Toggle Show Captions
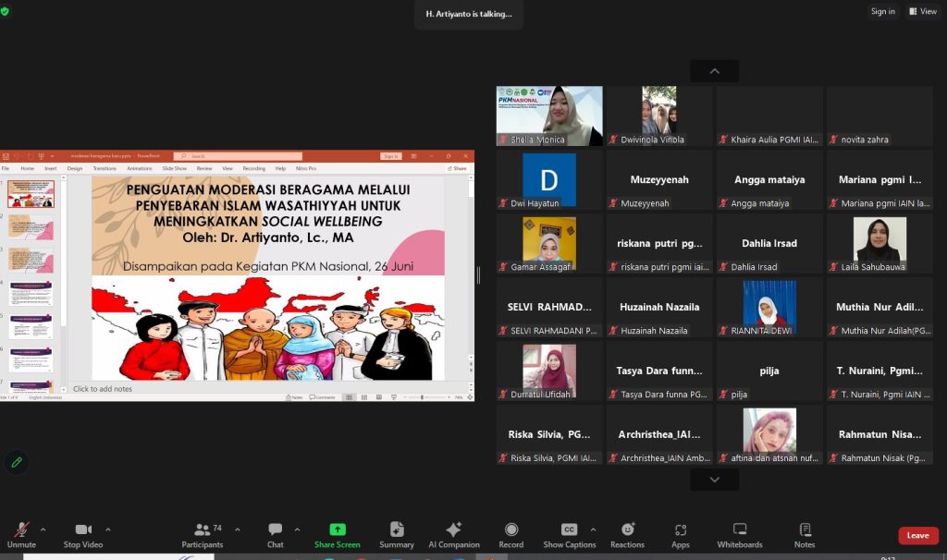The image size is (947, 560). coord(569,534)
